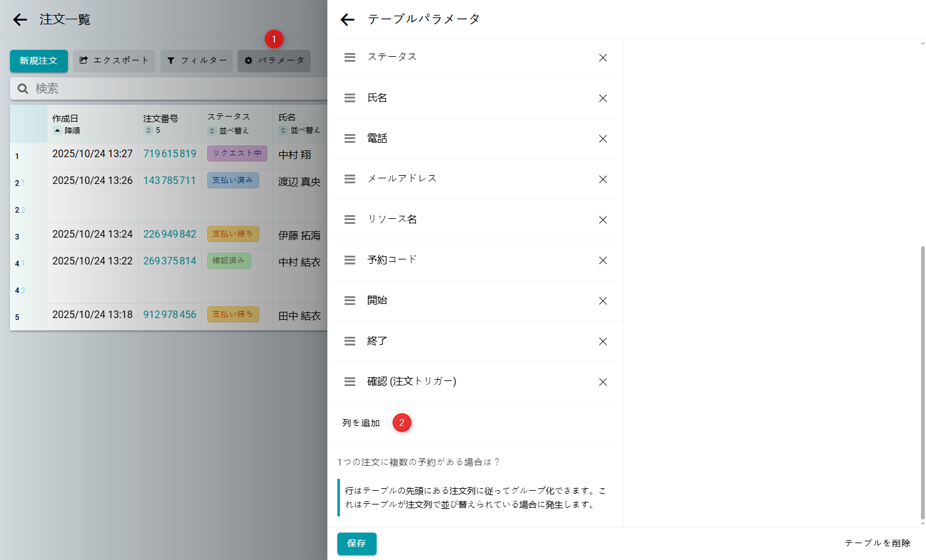This screenshot has width=926, height=560.
Task: Click date cell 2025/10/24 13:22
Action: (x=92, y=261)
